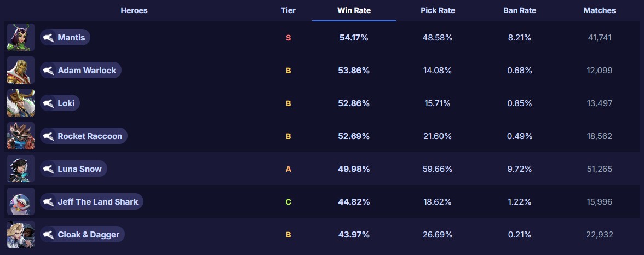Click Jeff The Land Shark portrait

pyautogui.click(x=21, y=202)
